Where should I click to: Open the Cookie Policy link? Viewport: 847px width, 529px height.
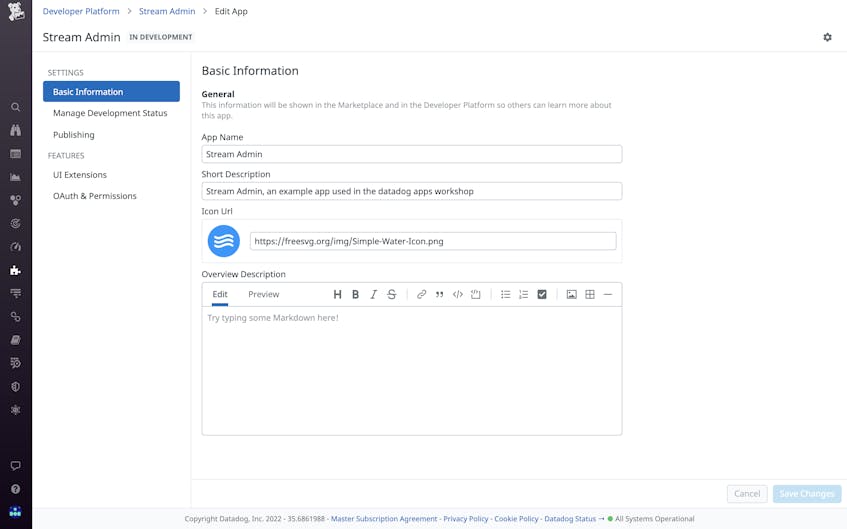point(516,519)
